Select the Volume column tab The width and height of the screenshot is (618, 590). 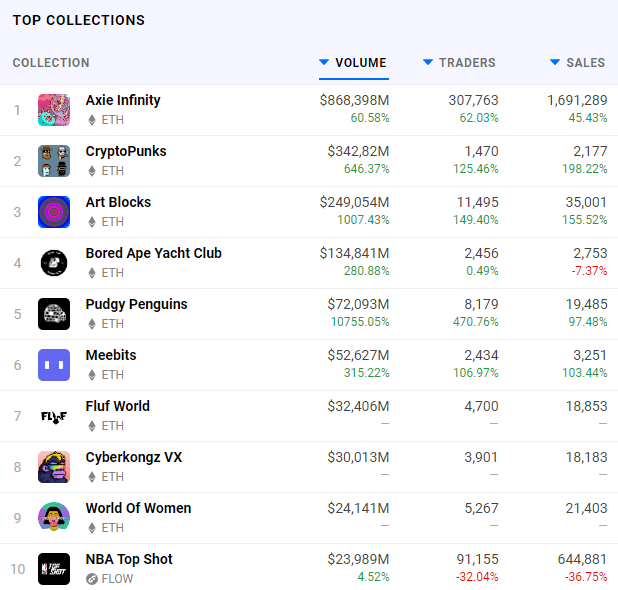354,63
